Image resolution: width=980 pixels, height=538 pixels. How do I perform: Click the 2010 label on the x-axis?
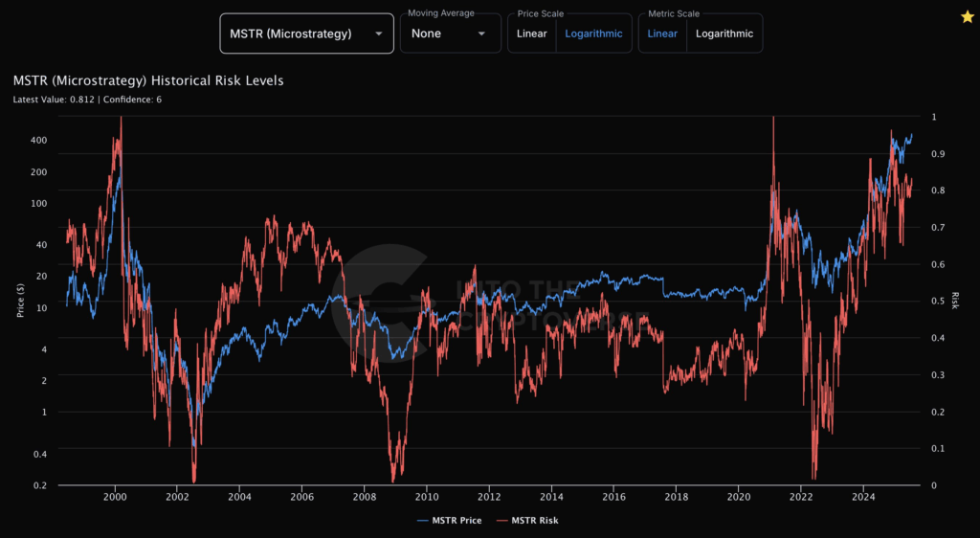coord(426,497)
